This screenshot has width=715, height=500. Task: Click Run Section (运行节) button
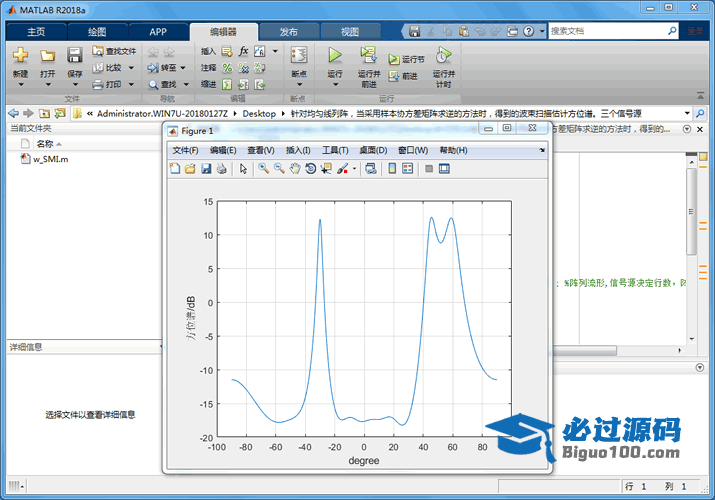tap(406, 59)
